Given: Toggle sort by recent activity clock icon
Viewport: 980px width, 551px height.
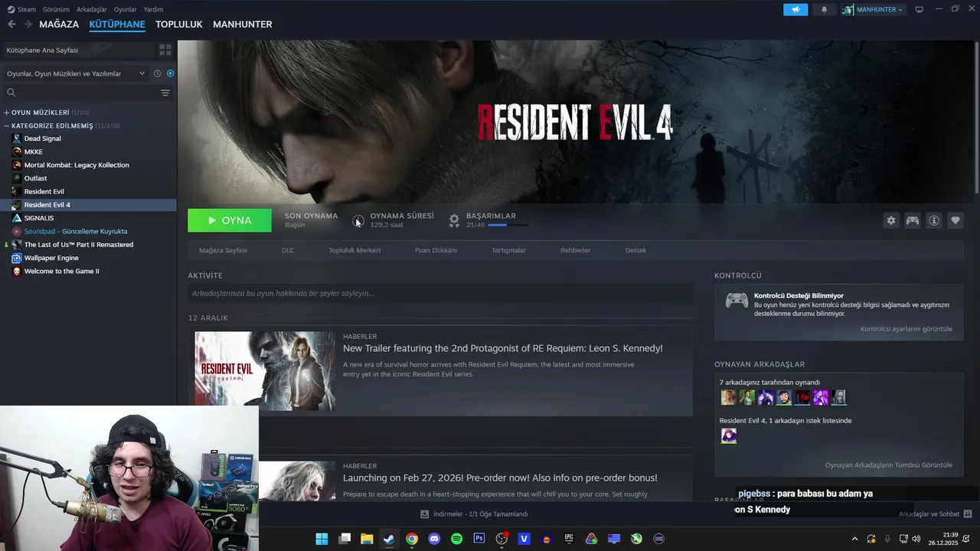Looking at the screenshot, I should coord(157,73).
